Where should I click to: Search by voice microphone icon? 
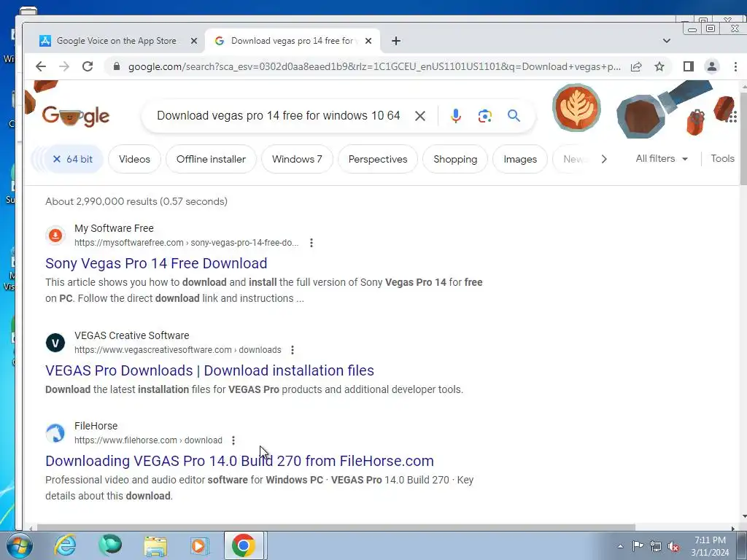455,116
